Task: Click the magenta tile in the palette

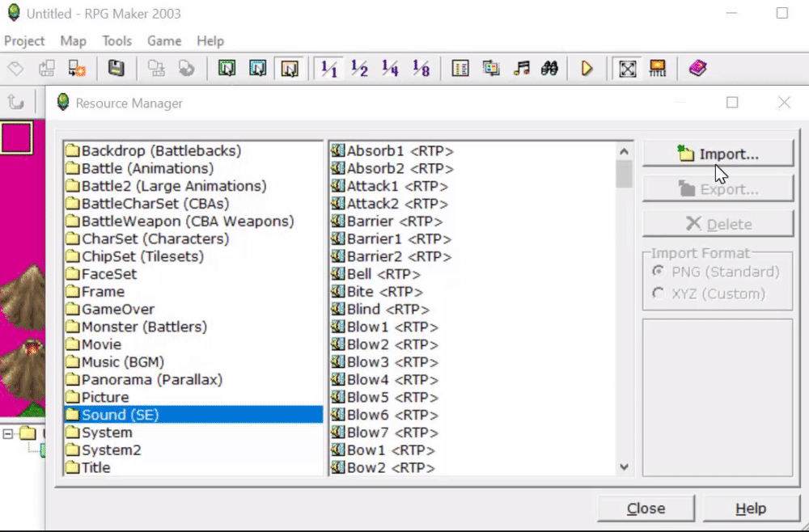Action: (x=16, y=138)
